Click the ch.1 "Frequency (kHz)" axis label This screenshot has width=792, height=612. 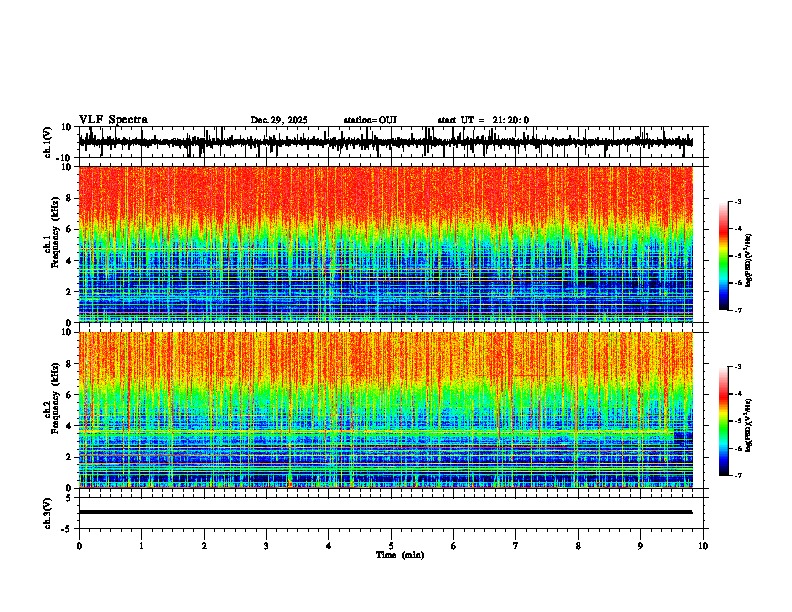[x=55, y=232]
